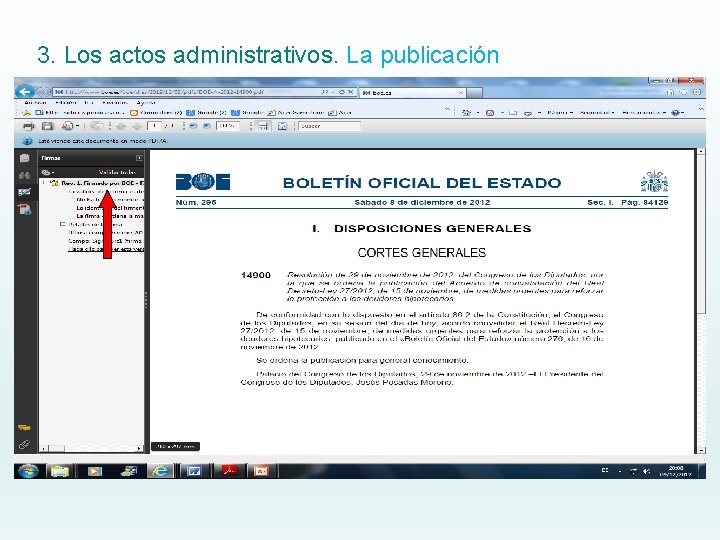Image resolution: width=720 pixels, height=540 pixels.
Task: Click the browser Forward arrow button
Action: pos(43,92)
